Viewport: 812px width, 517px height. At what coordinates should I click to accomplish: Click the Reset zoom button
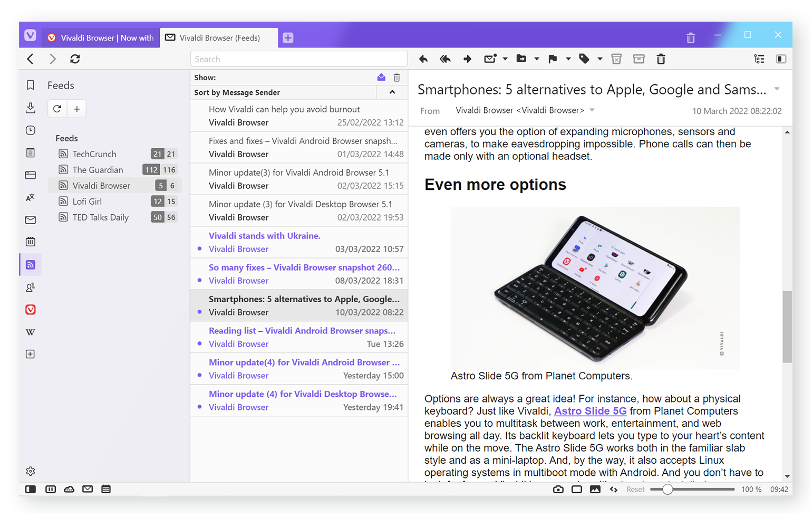coord(635,489)
